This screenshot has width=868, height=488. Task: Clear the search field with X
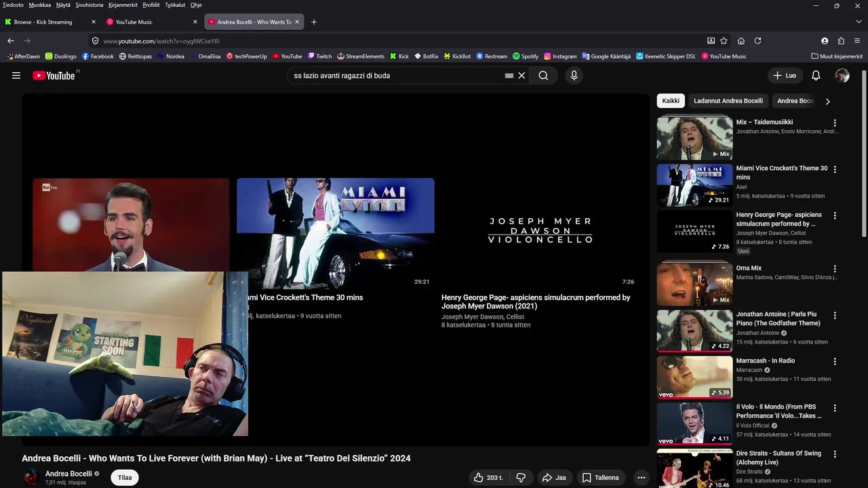click(521, 75)
